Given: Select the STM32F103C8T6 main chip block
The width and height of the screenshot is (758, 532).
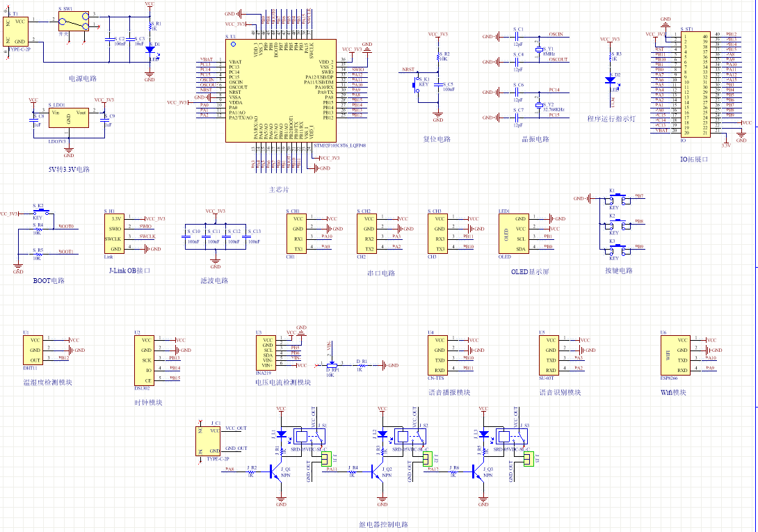Looking at the screenshot, I should tap(281, 91).
